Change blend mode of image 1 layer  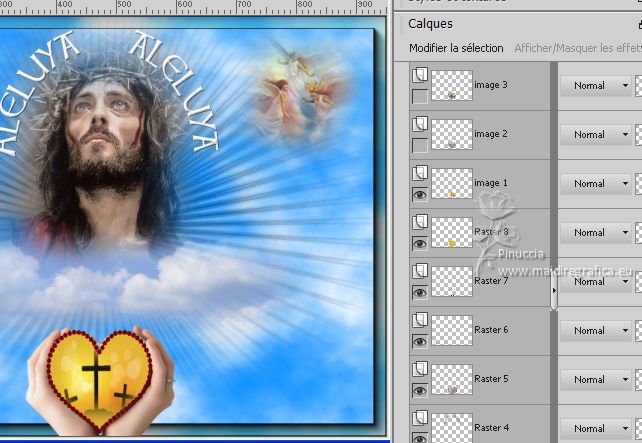pyautogui.click(x=596, y=183)
